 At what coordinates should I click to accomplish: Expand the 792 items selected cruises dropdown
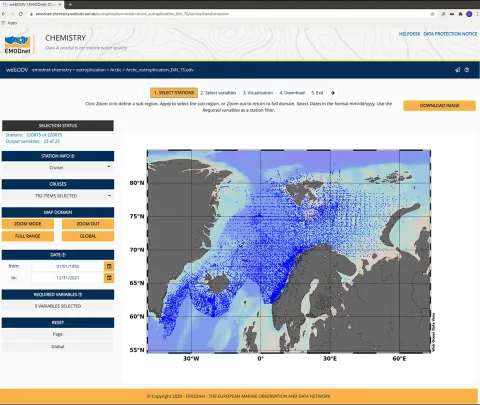coord(58,196)
